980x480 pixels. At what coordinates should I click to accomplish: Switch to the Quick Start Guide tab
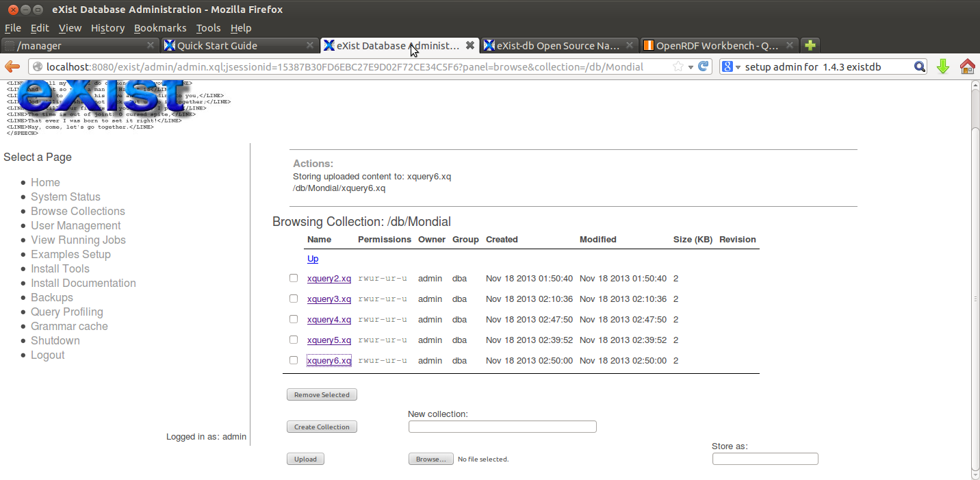click(x=240, y=46)
